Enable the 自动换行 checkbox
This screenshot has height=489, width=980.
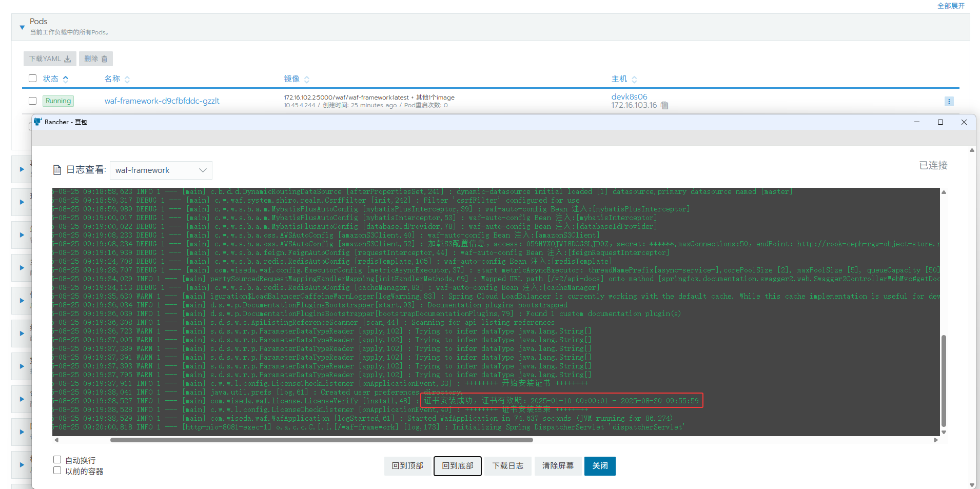(57, 460)
